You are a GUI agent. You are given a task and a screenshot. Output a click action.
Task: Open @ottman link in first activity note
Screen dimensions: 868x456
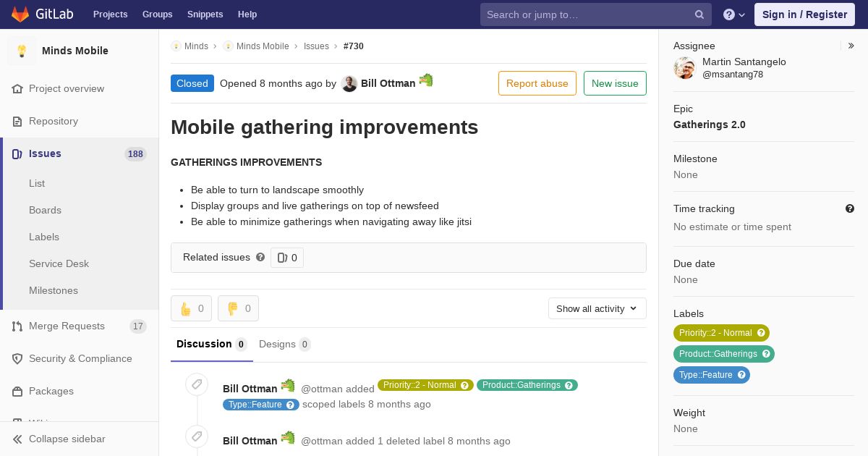click(322, 389)
